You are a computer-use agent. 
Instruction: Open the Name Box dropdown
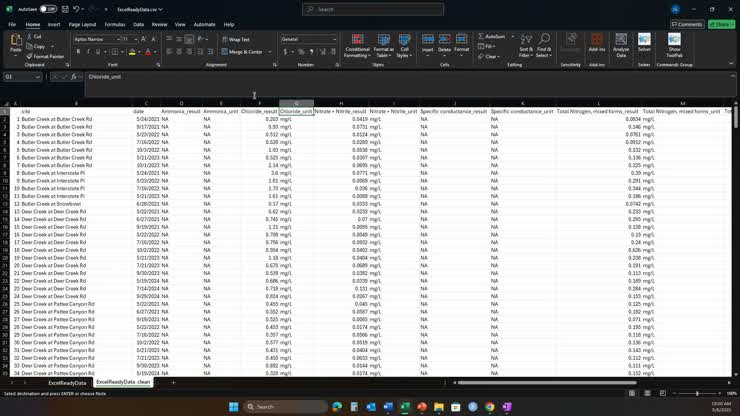[x=37, y=76]
